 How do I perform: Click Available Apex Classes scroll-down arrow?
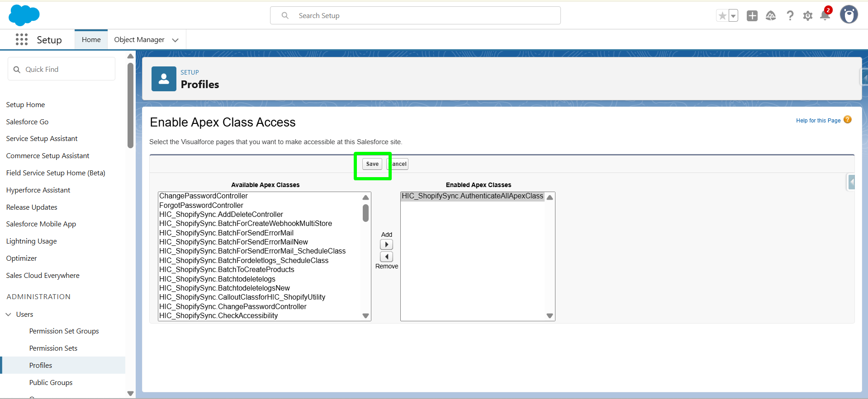365,316
